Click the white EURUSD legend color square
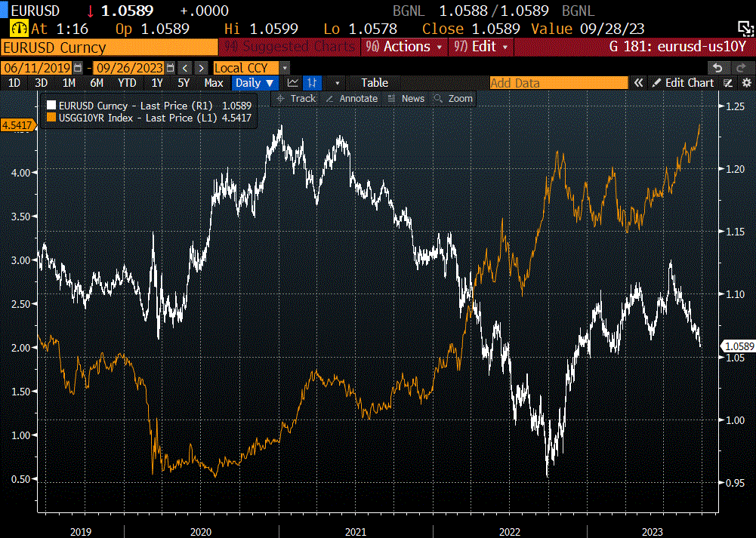Screen dimensions: 756x538 click(x=51, y=106)
